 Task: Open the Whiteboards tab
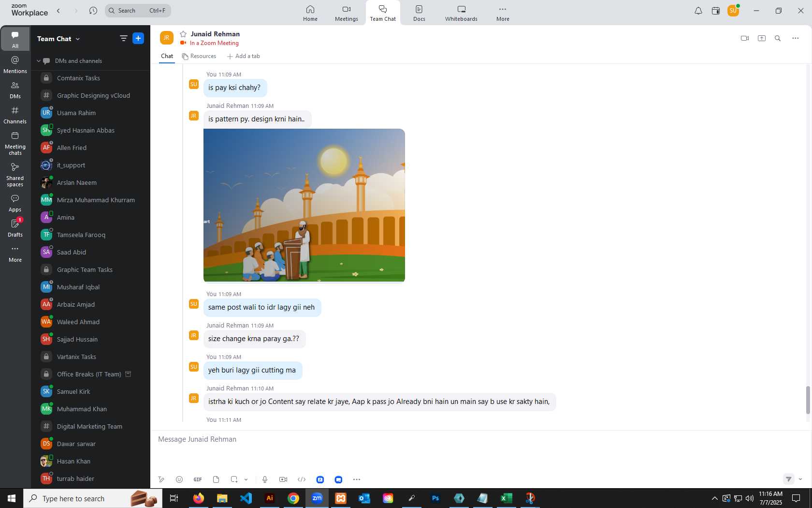click(x=461, y=13)
